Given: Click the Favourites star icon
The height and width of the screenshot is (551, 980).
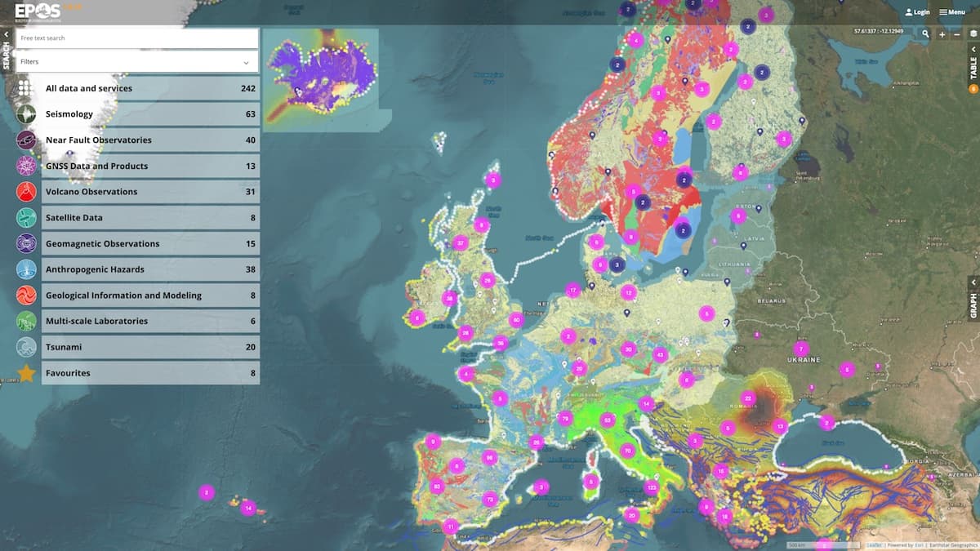Looking at the screenshot, I should [26, 373].
